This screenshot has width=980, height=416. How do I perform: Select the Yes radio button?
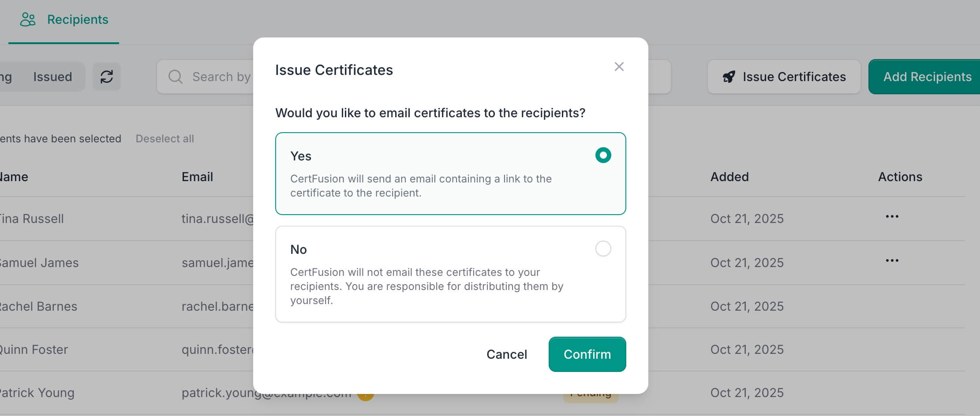pos(603,155)
